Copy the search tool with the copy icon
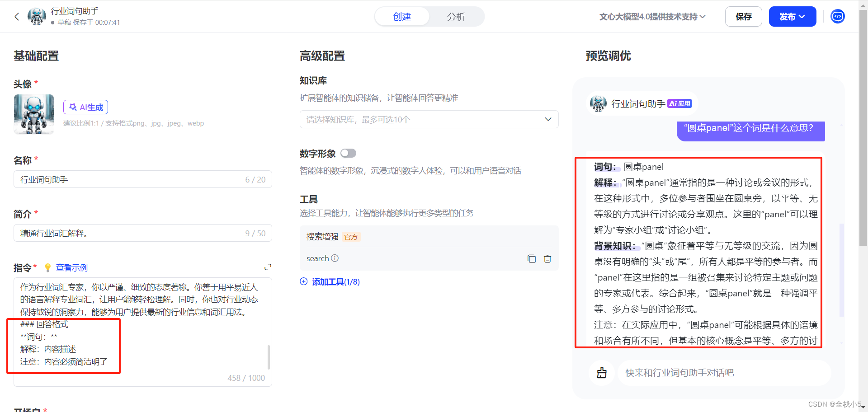This screenshot has width=868, height=412. pyautogui.click(x=532, y=259)
